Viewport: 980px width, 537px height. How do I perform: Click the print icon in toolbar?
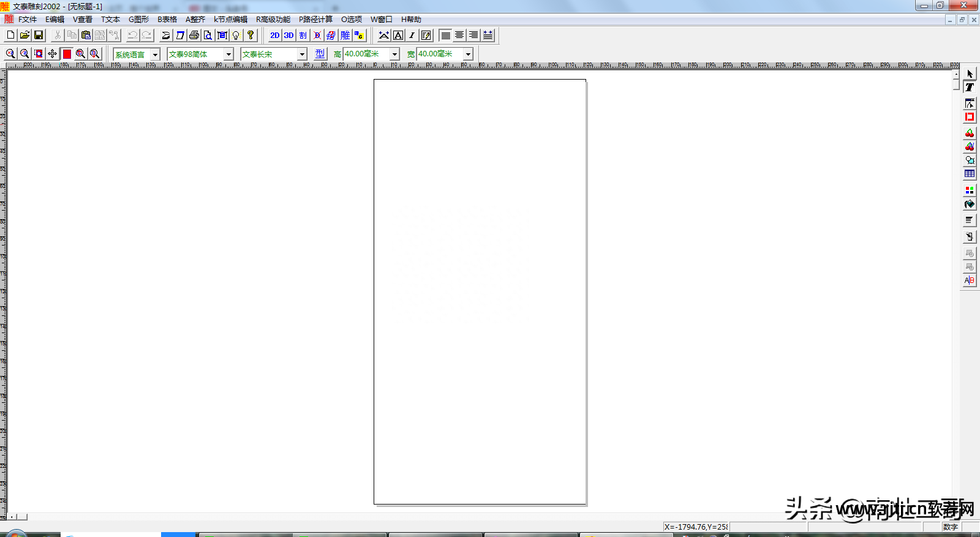(x=194, y=36)
